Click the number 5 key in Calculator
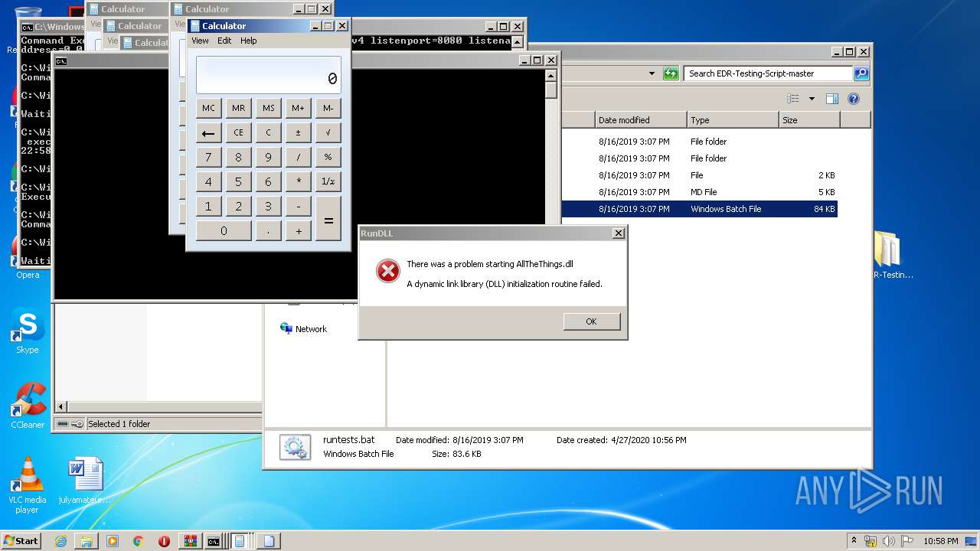Screen dimensions: 980x551 pyautogui.click(x=238, y=181)
